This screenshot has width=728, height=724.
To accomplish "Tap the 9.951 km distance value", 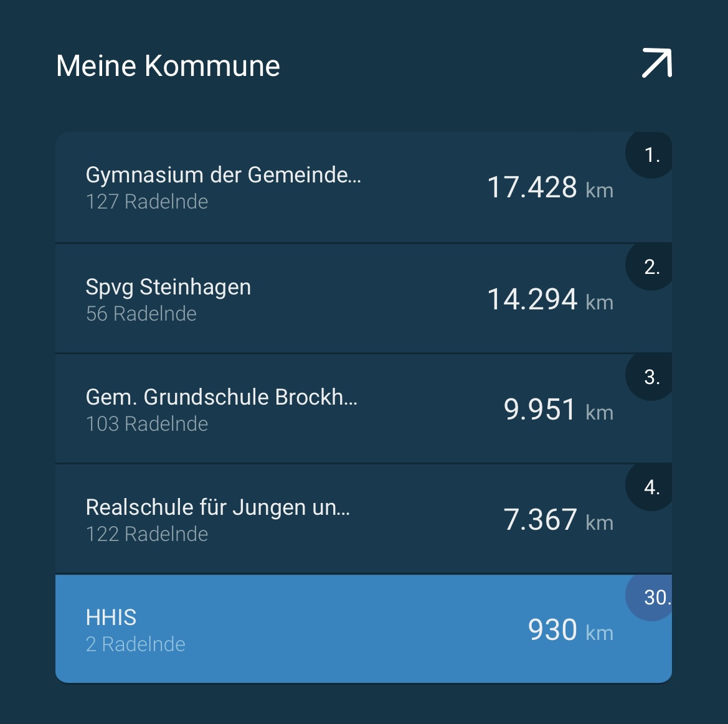I will point(558,410).
